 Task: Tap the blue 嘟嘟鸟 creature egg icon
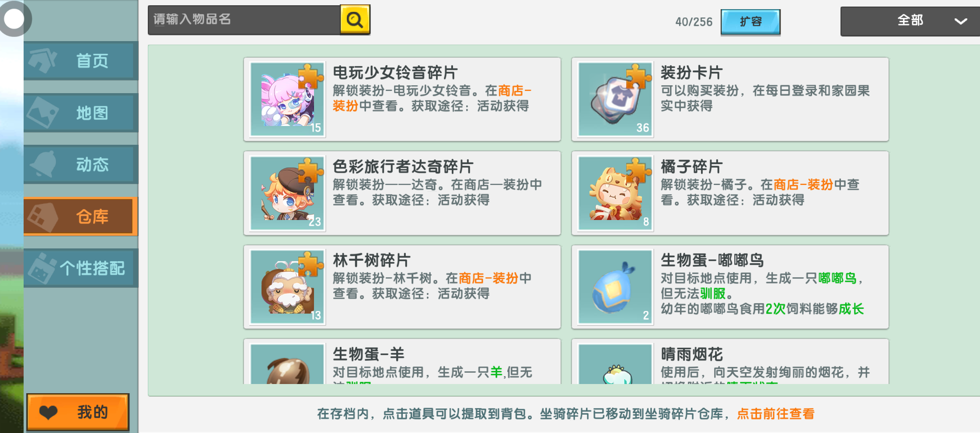615,287
